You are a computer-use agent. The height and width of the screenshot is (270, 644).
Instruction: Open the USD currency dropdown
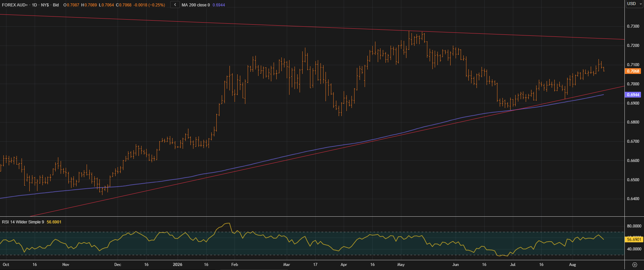635,4
